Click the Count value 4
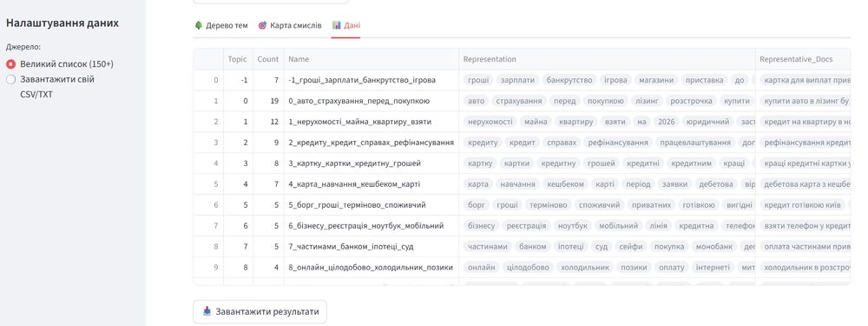 [x=268, y=267]
